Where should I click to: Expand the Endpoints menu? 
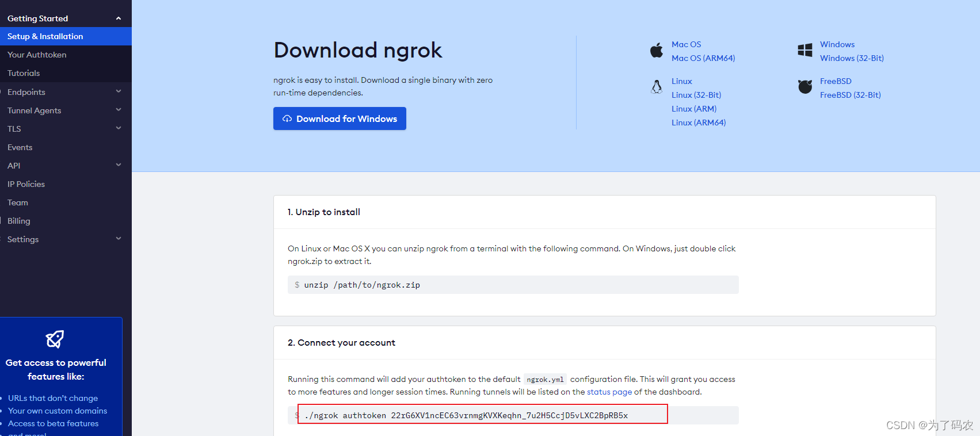point(119,91)
